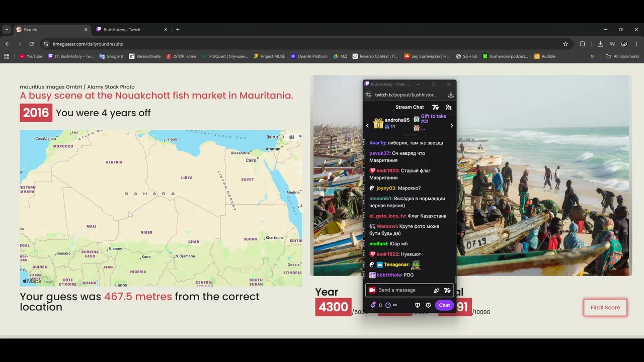Open the tab search dropdown arrow

point(7,30)
